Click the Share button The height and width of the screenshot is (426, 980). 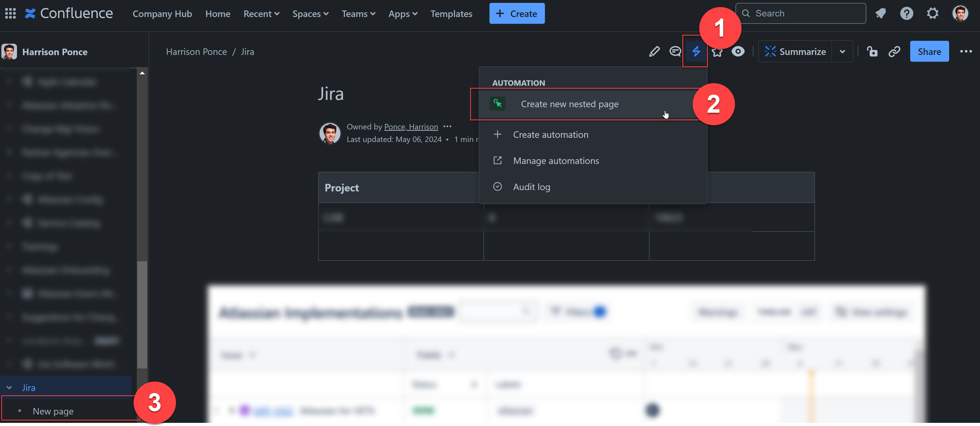[929, 51]
